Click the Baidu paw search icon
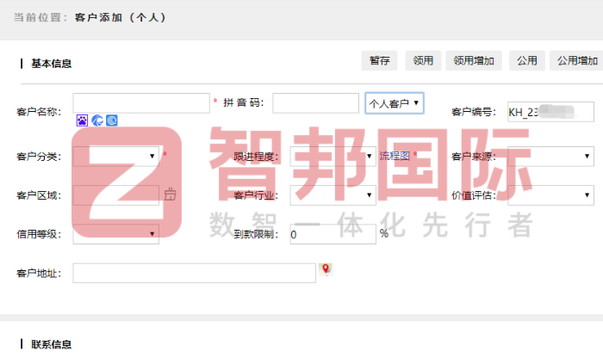 tap(82, 120)
